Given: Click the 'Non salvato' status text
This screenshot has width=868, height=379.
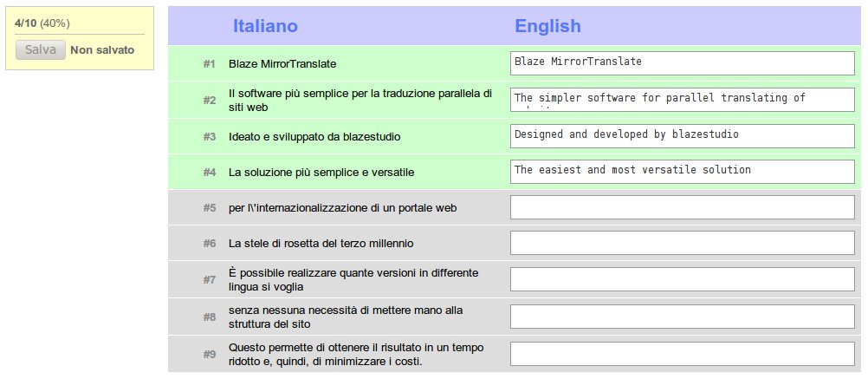Looking at the screenshot, I should [x=102, y=50].
